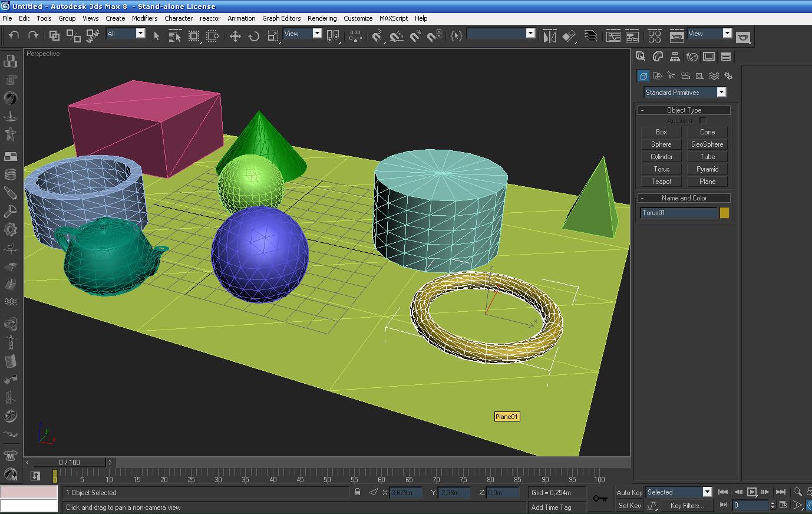Viewport: 812px width, 514px height.
Task: Click the current frame spinner arrows
Action: tap(773, 505)
